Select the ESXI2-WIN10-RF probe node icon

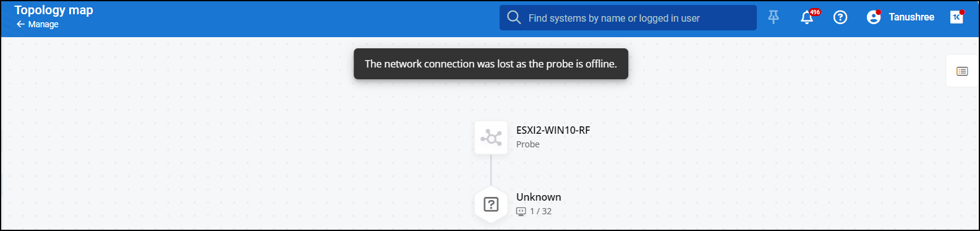pos(491,137)
